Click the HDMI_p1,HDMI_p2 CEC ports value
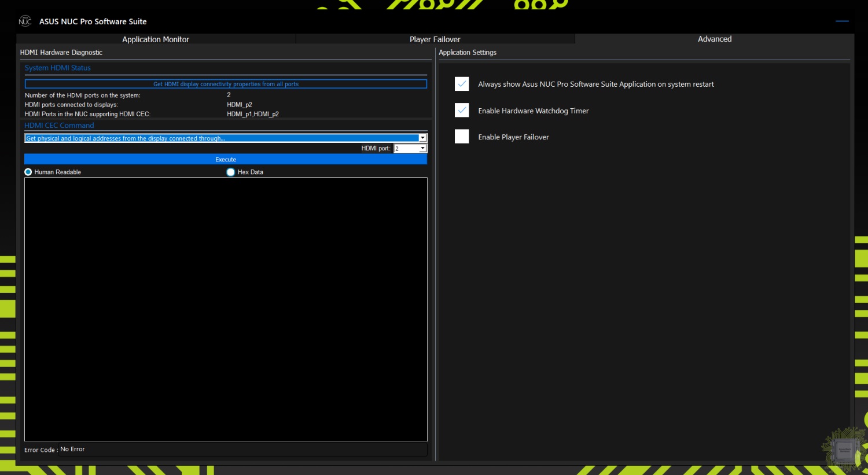The image size is (868, 475). (x=253, y=114)
